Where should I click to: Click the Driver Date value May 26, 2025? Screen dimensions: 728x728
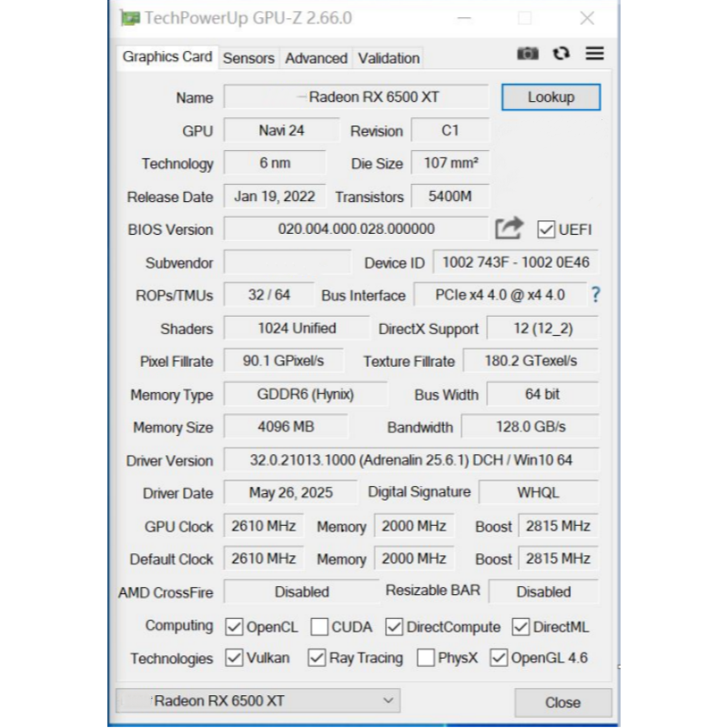[x=290, y=492]
